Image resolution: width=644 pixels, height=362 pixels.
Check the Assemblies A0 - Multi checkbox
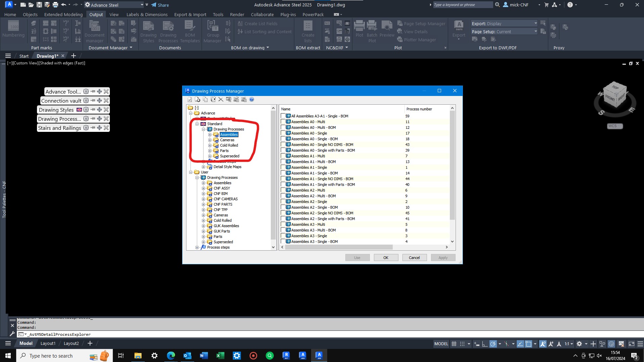tap(283, 122)
